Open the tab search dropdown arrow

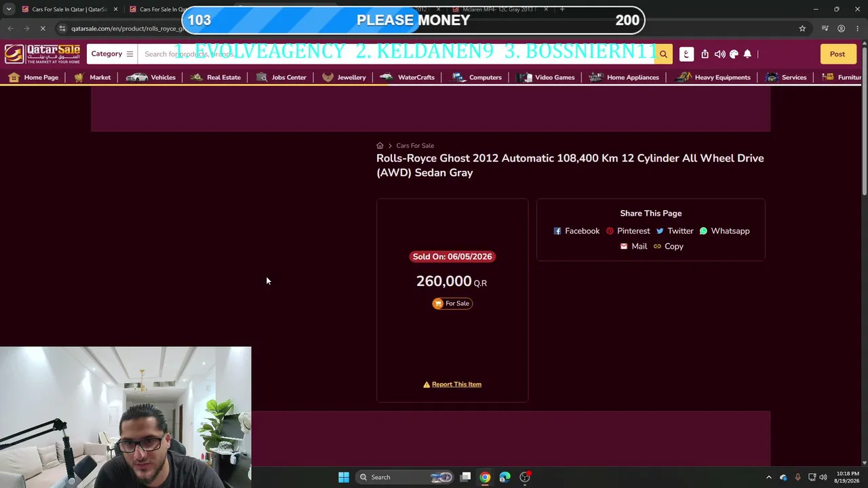(9, 9)
